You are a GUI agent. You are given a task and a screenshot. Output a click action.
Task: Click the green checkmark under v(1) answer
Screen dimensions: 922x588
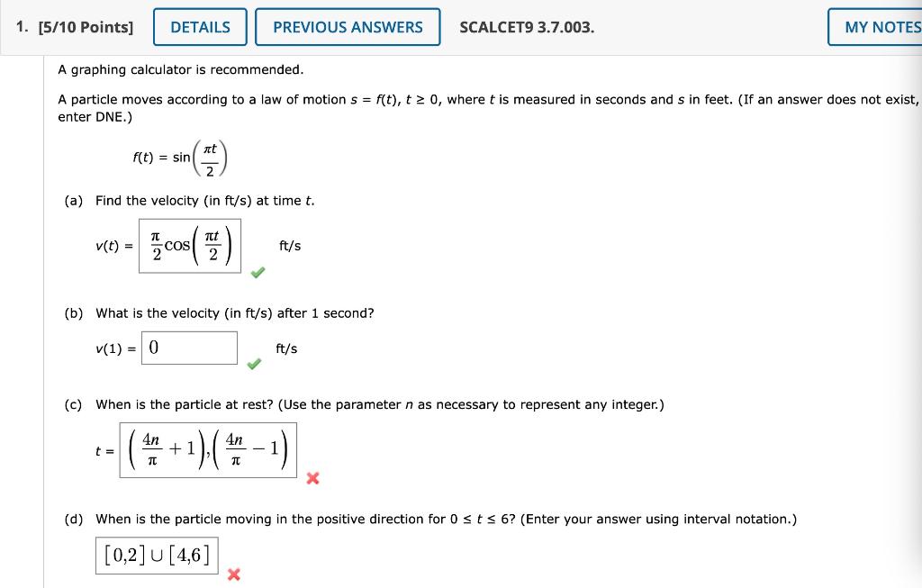[x=254, y=365]
